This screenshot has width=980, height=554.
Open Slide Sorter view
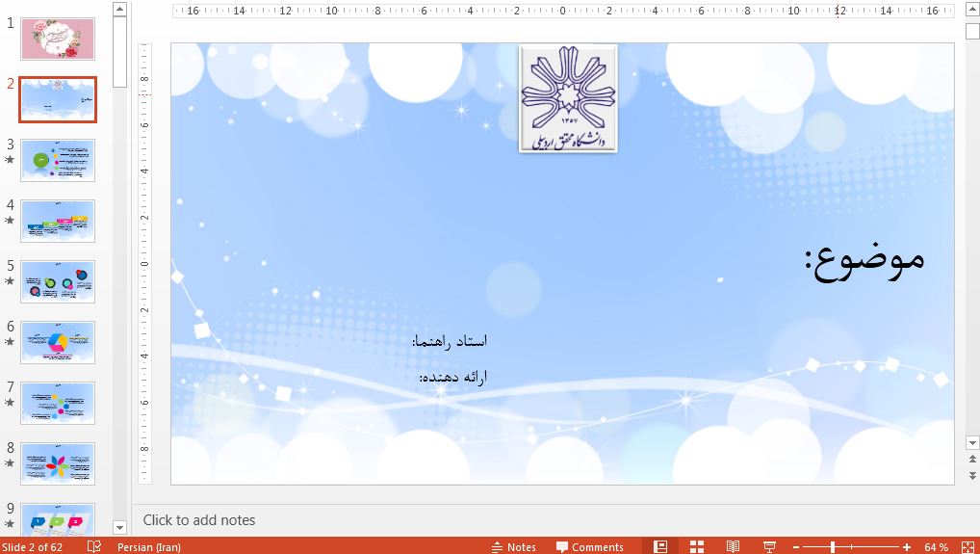(x=696, y=546)
